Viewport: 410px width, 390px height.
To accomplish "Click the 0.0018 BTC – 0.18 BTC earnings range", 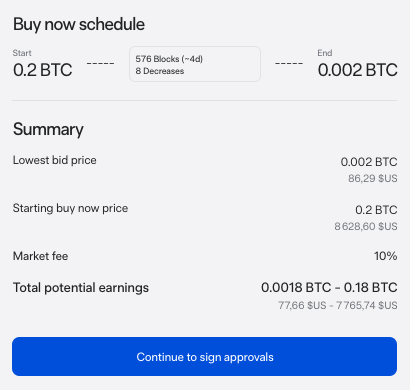I will [x=329, y=287].
